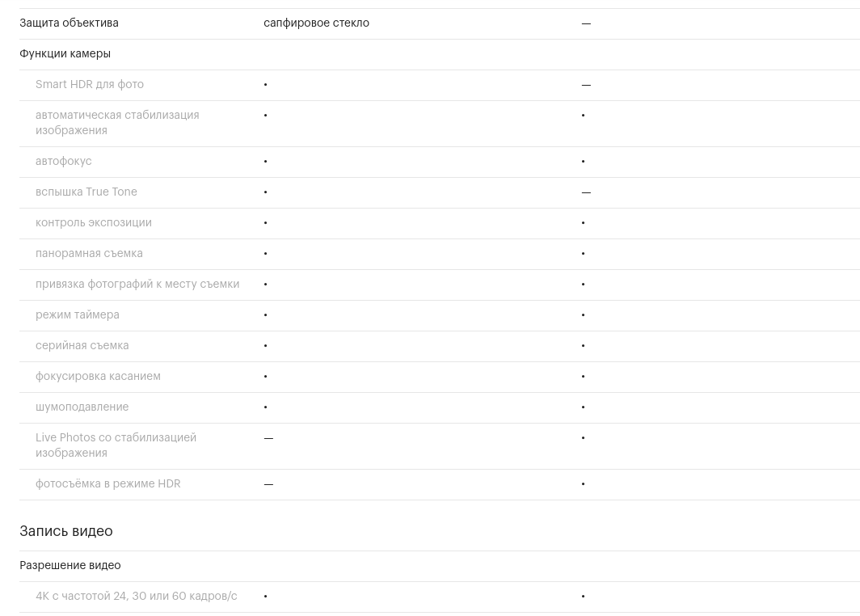Click the 'контроль экспозиции' feature label
The width and height of the screenshot is (860, 616).
pos(94,222)
